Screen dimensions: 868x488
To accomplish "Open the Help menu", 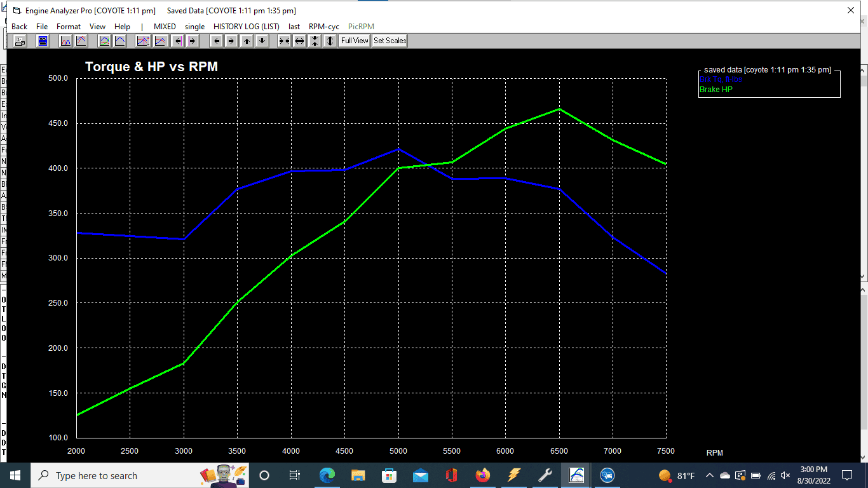I will tap(122, 27).
